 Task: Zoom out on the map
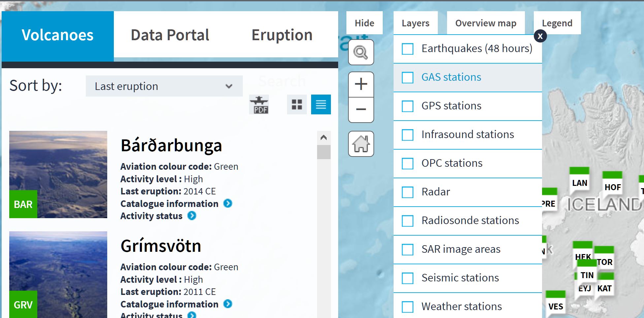click(361, 109)
